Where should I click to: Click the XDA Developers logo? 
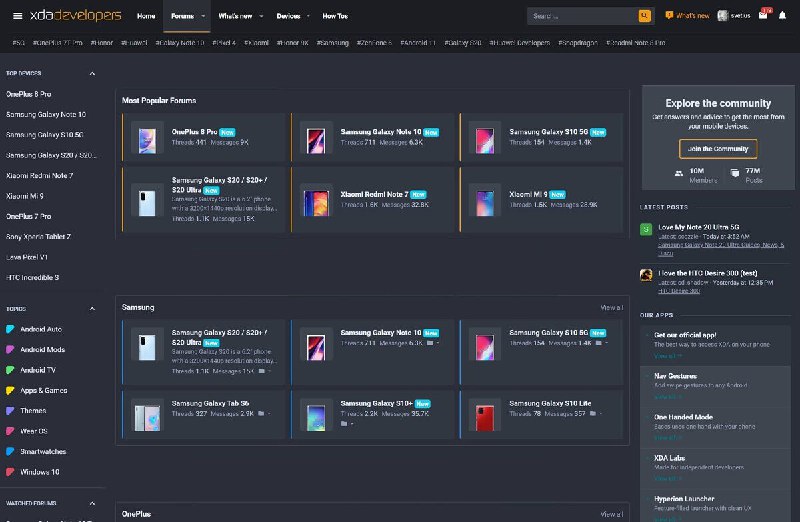(x=76, y=16)
